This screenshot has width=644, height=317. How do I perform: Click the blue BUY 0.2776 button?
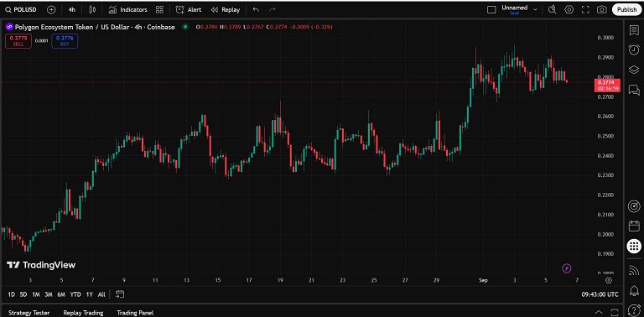[x=65, y=41]
